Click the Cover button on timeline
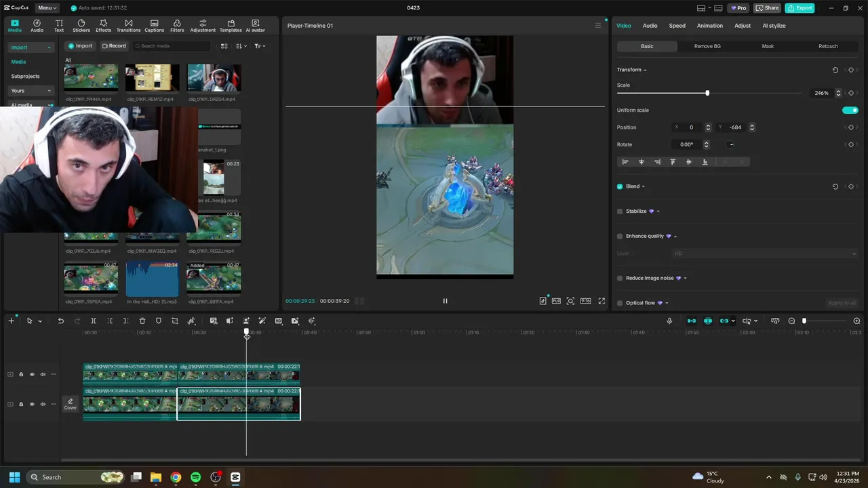 71,404
